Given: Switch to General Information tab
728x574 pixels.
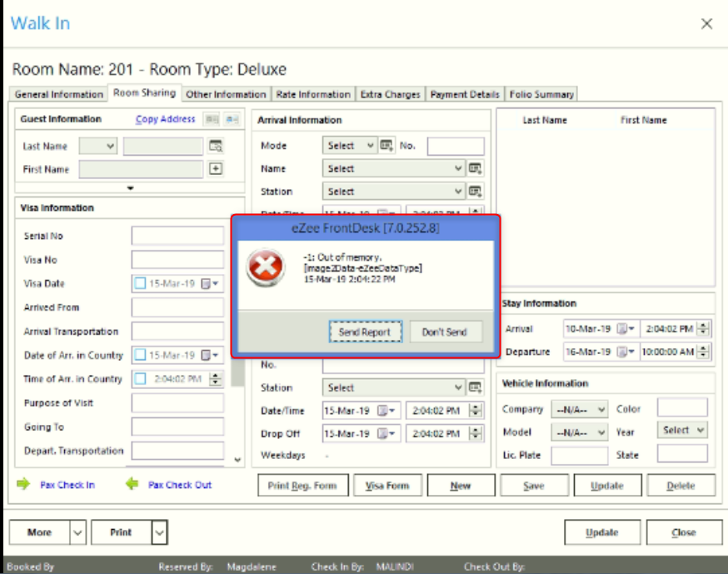Looking at the screenshot, I should click(58, 94).
